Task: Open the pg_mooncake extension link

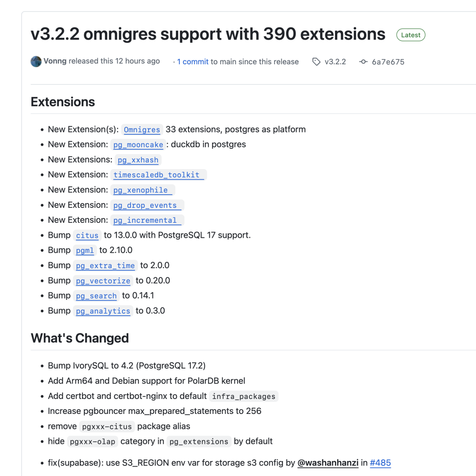Action: point(138,145)
